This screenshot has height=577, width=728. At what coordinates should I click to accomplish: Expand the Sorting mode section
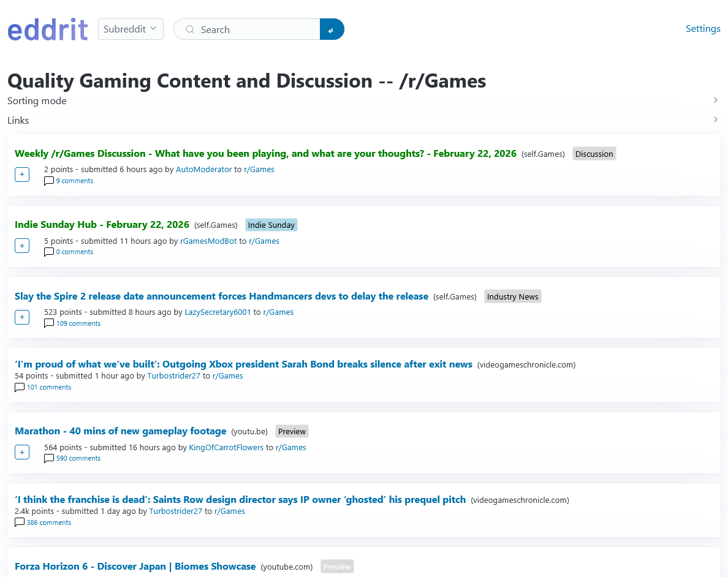point(715,100)
